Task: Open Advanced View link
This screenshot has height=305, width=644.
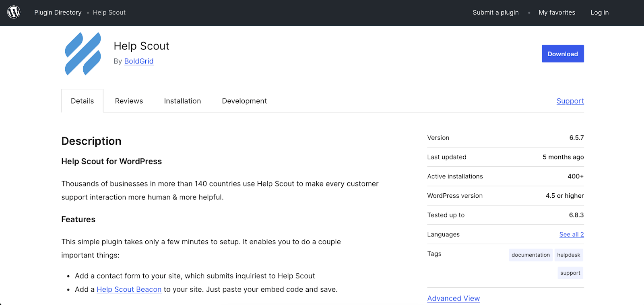Action: [x=453, y=298]
